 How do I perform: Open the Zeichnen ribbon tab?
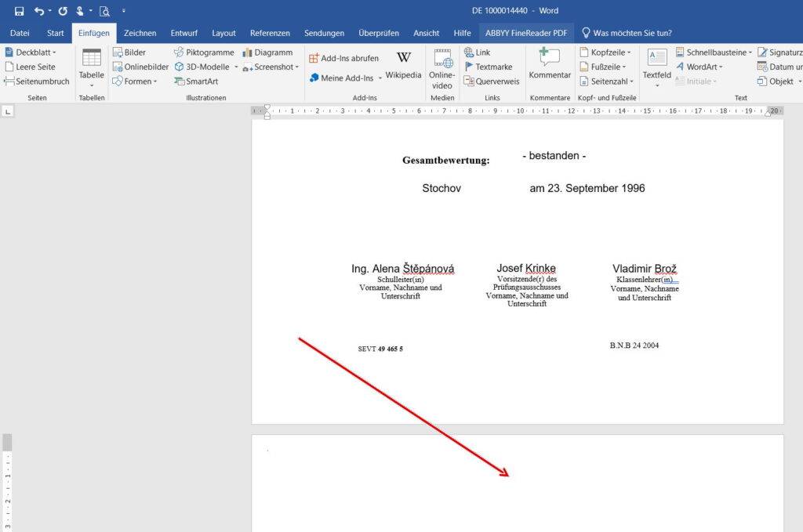point(140,33)
